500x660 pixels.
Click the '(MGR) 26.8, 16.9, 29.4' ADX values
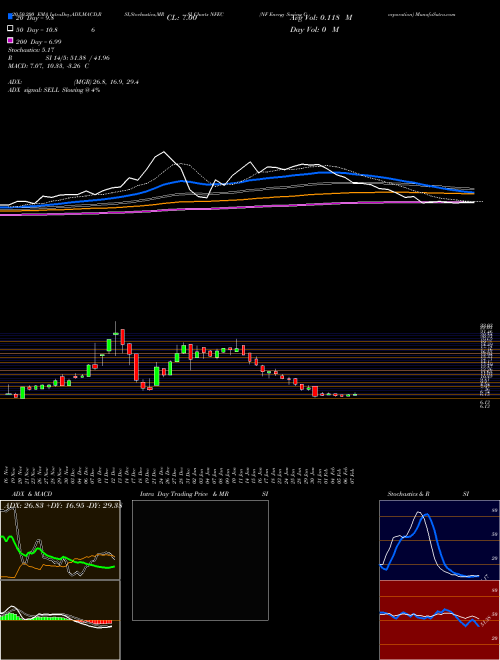coord(106,82)
